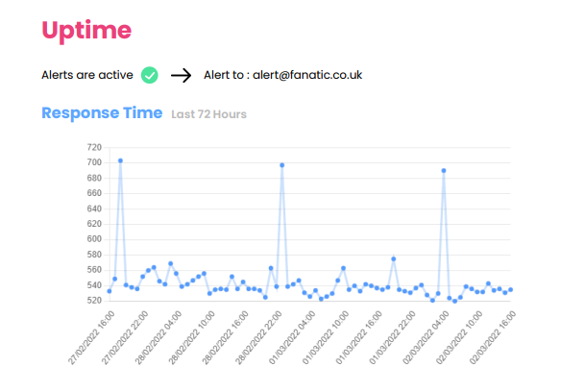Click the Last 72 Hours label
The width and height of the screenshot is (585, 392).
click(209, 114)
